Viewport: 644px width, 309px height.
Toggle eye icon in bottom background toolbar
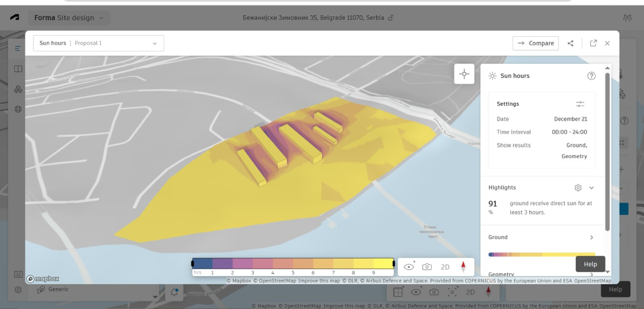click(416, 292)
